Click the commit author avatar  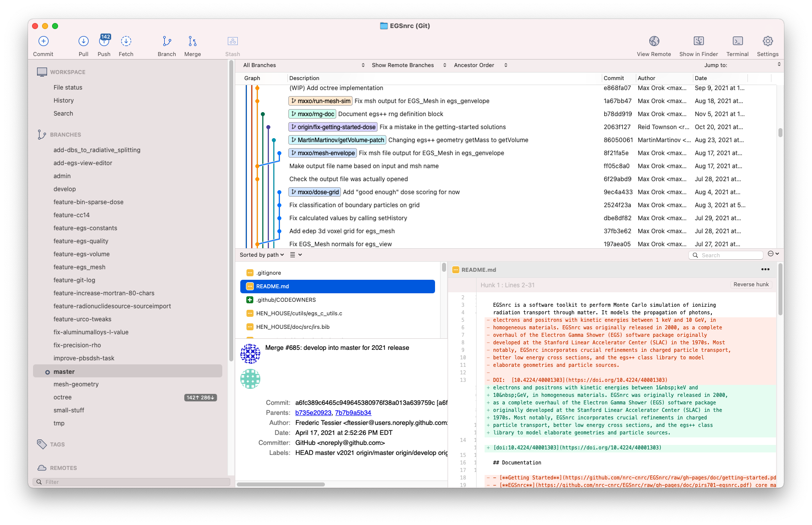click(250, 354)
